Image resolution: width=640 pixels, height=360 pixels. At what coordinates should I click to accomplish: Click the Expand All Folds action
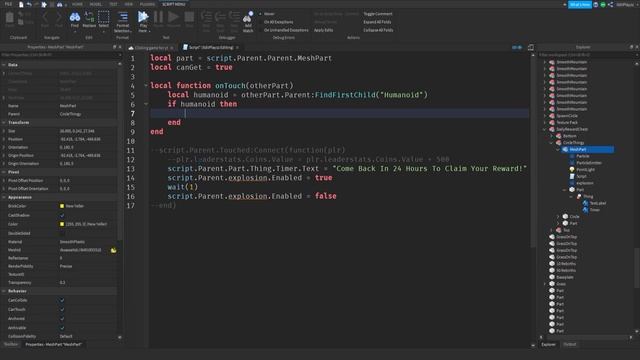377,22
